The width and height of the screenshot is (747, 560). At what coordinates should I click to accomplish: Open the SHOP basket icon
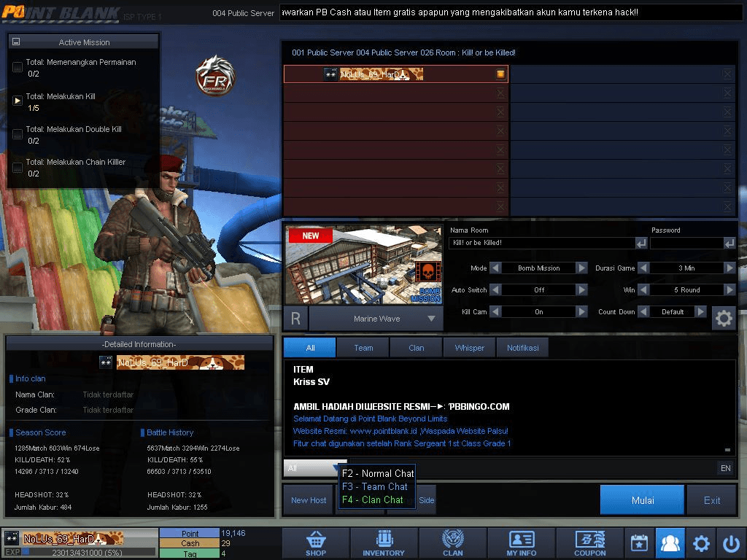316,542
